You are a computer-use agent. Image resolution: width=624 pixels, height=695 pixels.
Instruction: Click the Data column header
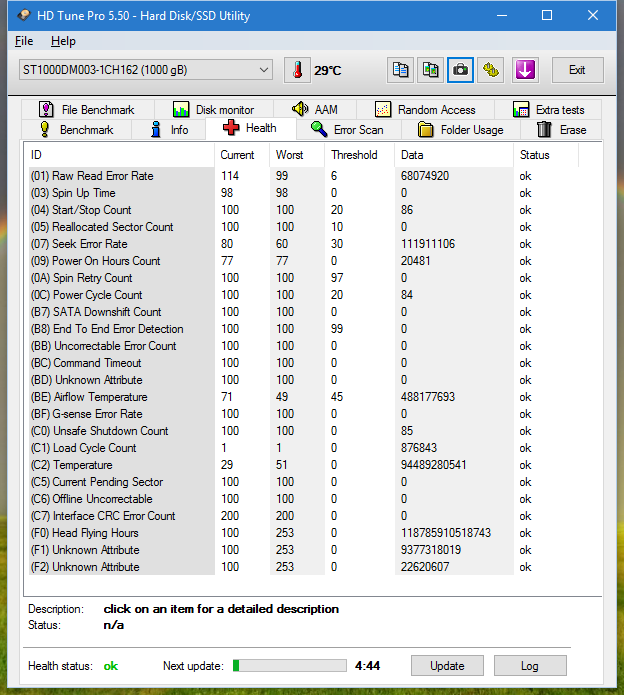(454, 155)
